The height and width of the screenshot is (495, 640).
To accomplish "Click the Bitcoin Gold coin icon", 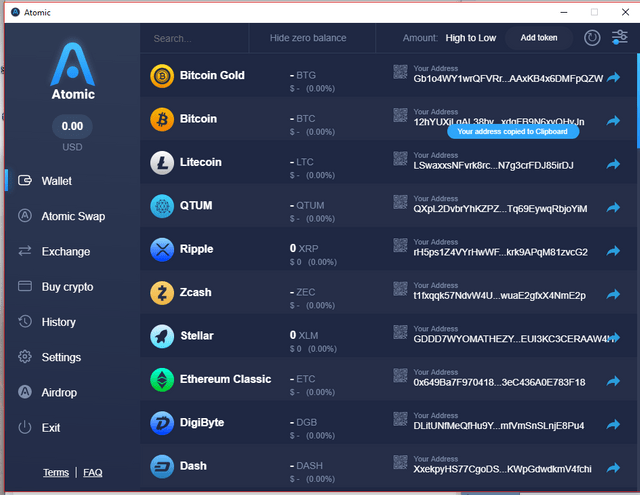I will (162, 76).
